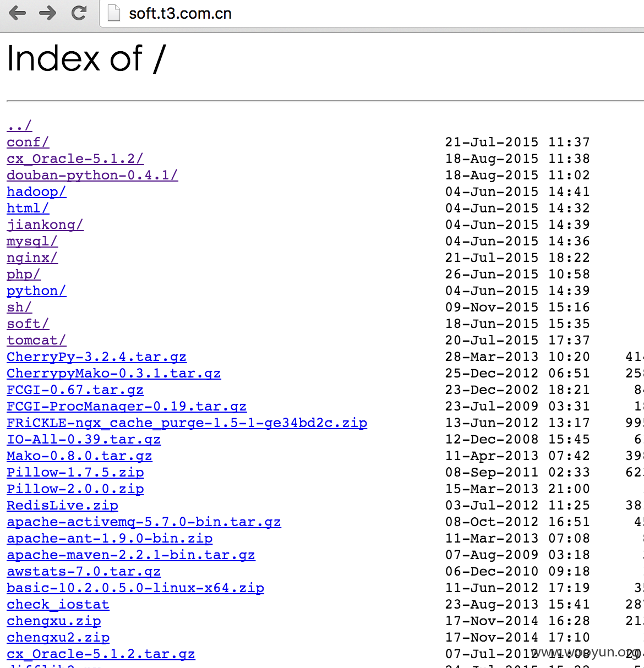This screenshot has height=668, width=644.
Task: Reload the page with the refresh icon
Action: tap(79, 13)
